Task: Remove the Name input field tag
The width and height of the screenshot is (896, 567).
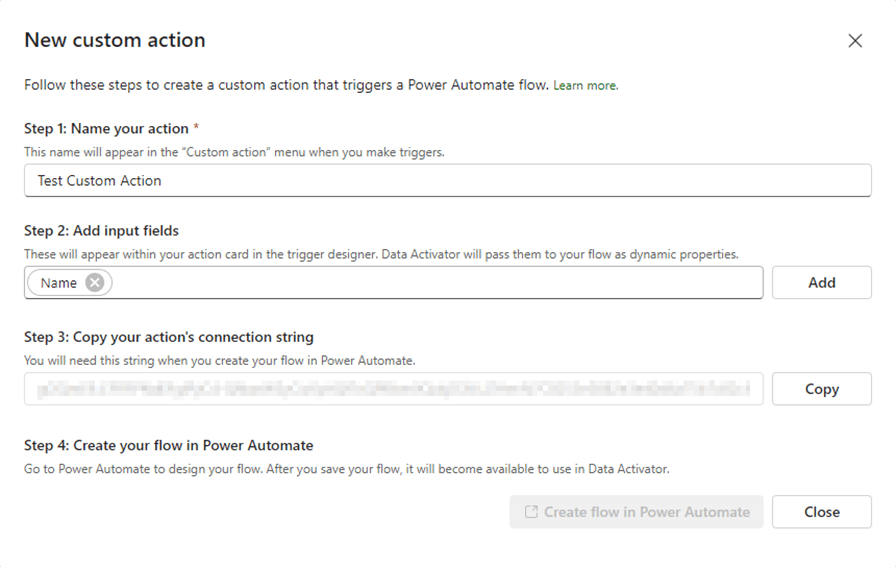Action: point(95,283)
